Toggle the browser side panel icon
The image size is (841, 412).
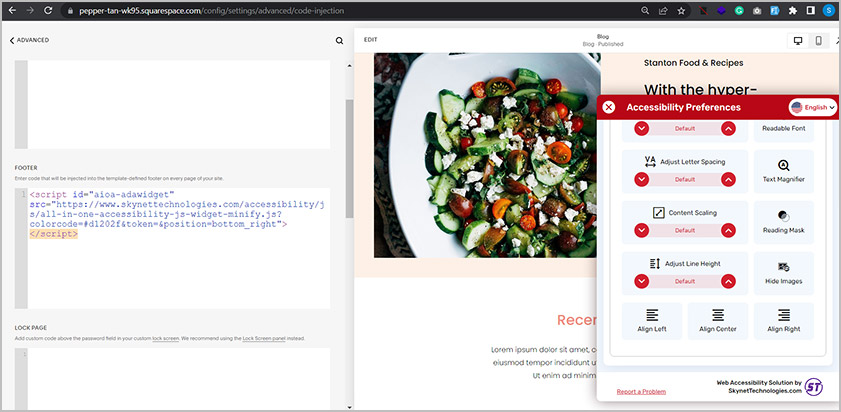[x=810, y=10]
